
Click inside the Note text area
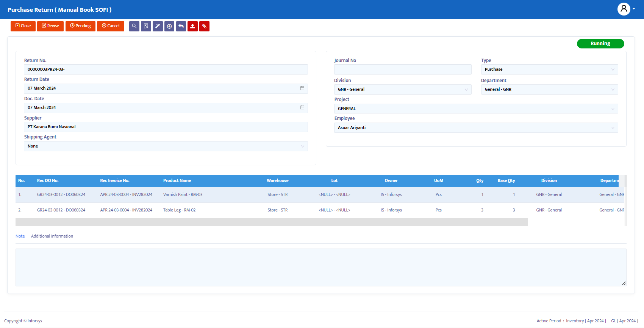pyautogui.click(x=321, y=267)
